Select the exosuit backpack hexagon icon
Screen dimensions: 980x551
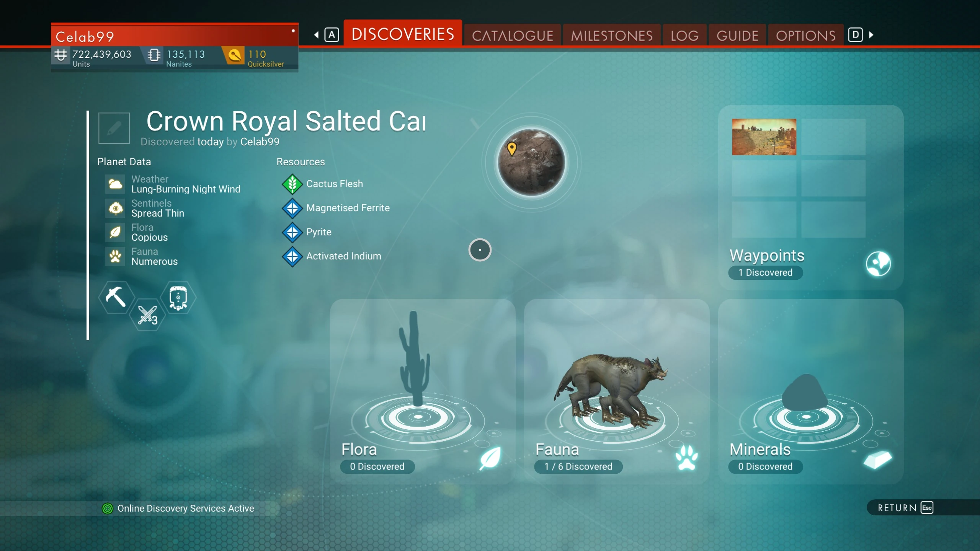coord(178,297)
